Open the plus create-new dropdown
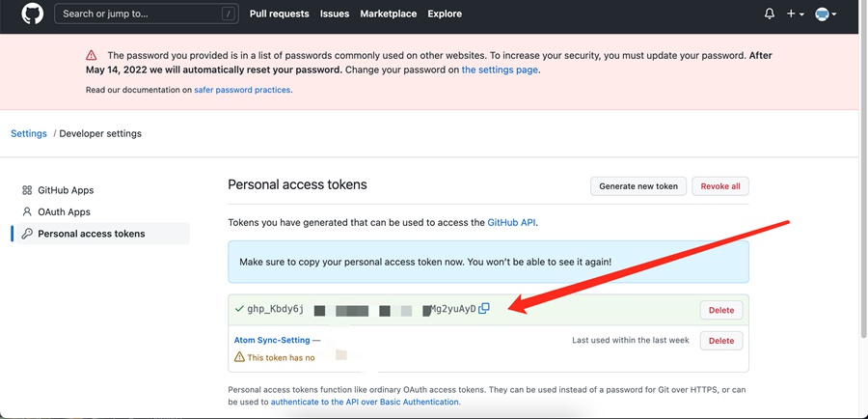The image size is (868, 419). click(795, 14)
